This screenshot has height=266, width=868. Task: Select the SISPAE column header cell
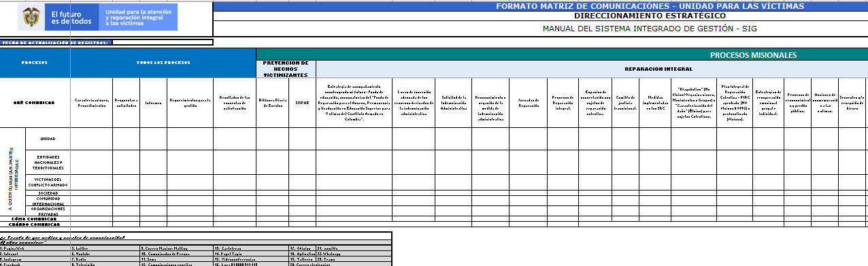click(301, 103)
